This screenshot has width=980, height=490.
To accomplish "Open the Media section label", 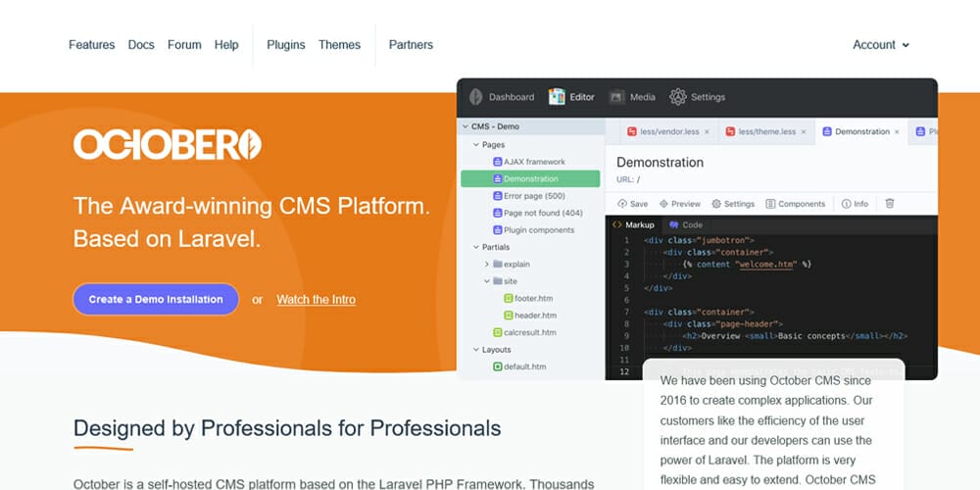I will pos(643,97).
